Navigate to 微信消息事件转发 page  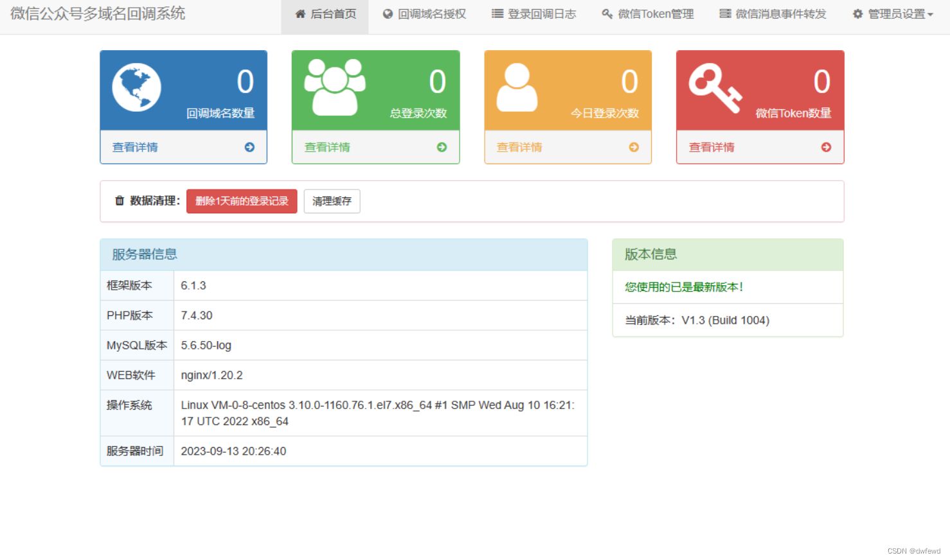[773, 14]
